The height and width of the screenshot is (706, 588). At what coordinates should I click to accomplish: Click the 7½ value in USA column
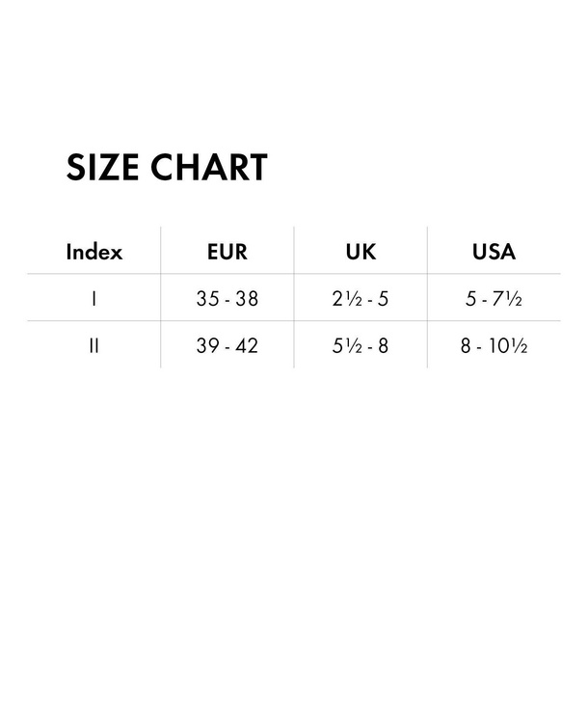pos(507,299)
